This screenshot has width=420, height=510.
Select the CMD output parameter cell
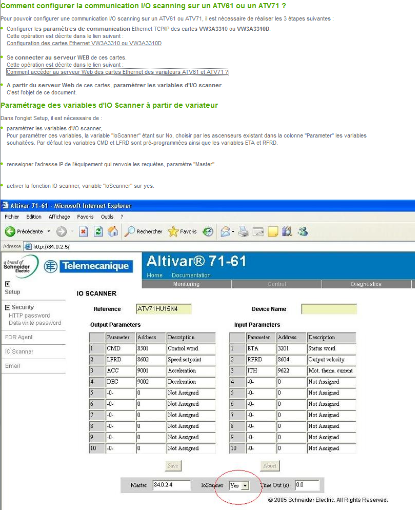click(121, 349)
